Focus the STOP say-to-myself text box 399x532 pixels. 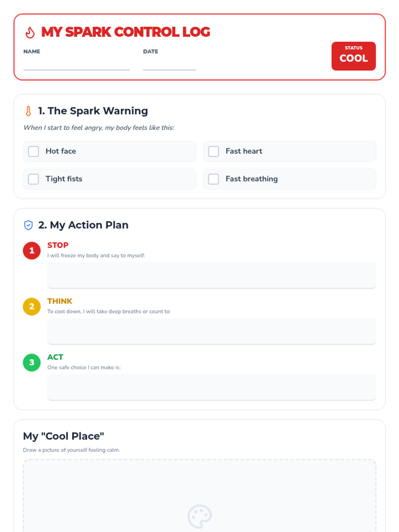[x=211, y=275]
